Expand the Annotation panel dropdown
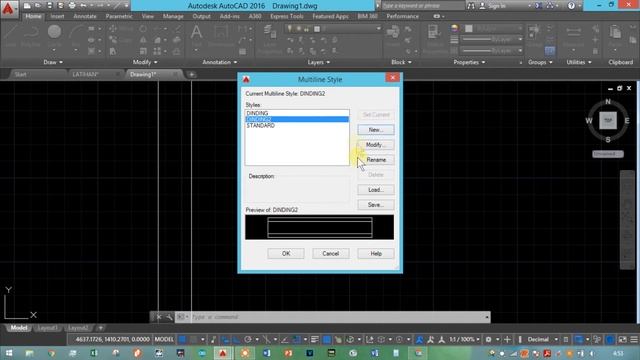Image resolution: width=640 pixels, height=360 pixels. coord(220,62)
